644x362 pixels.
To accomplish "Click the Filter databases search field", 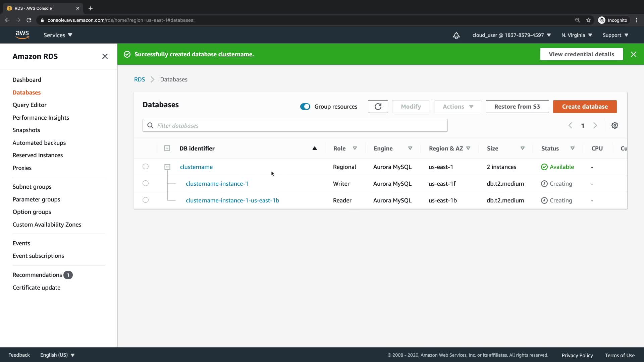I will (295, 126).
